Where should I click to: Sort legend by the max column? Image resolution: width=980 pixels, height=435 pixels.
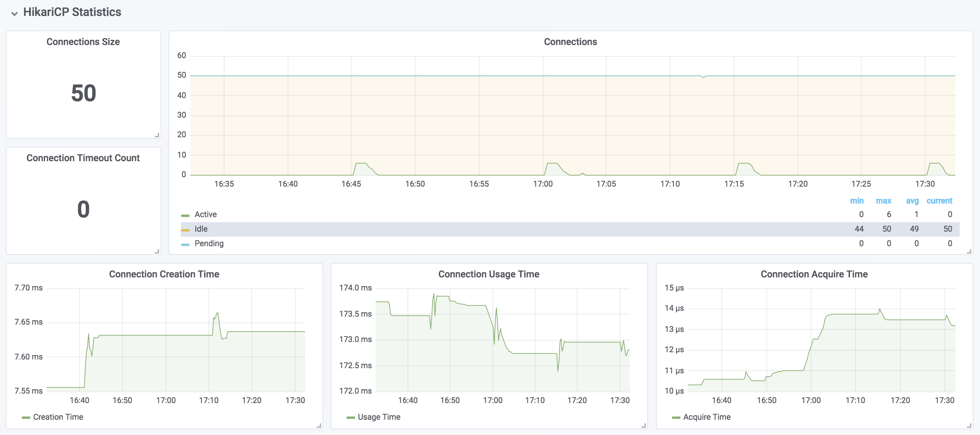pos(883,201)
